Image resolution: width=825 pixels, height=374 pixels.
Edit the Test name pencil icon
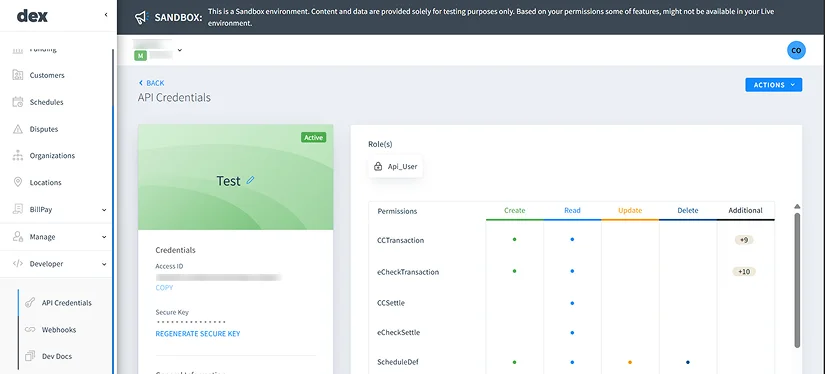[x=250, y=180]
